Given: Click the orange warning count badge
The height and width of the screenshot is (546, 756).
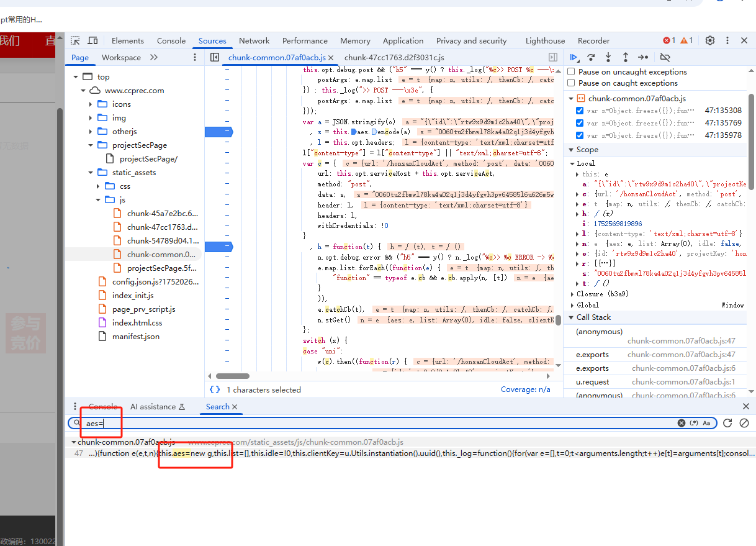Looking at the screenshot, I should click(x=686, y=40).
